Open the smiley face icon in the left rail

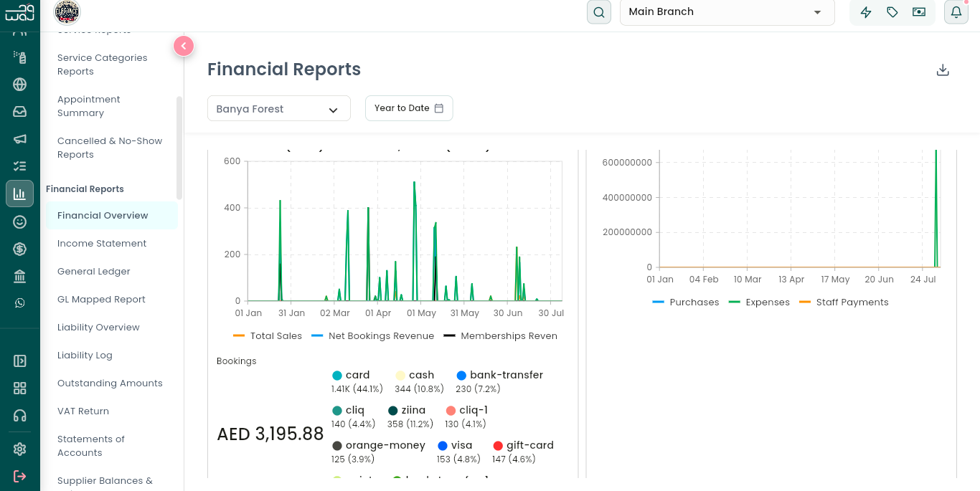coord(20,221)
